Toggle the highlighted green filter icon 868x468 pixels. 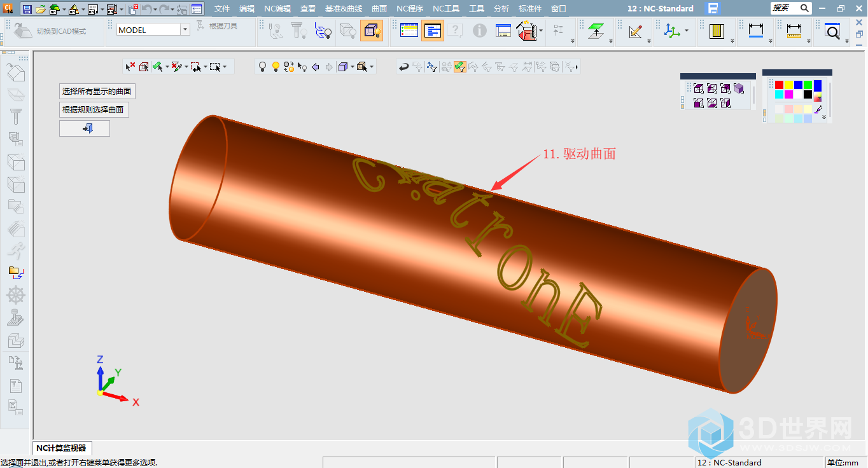[460, 66]
